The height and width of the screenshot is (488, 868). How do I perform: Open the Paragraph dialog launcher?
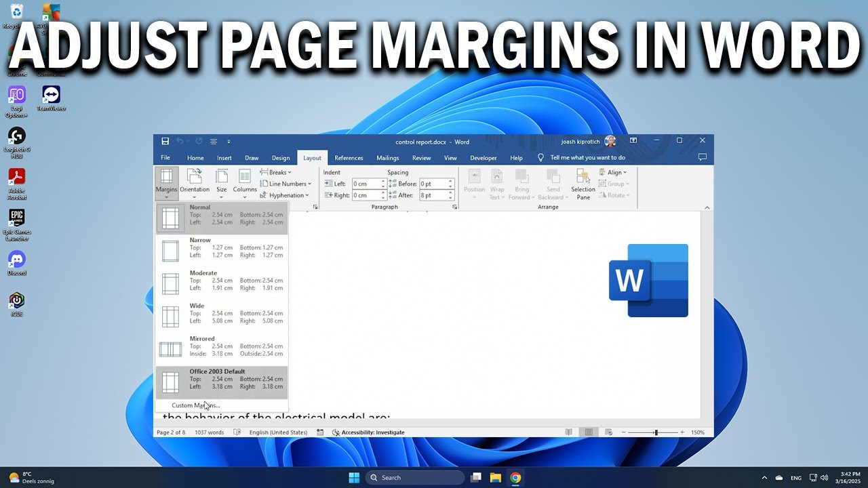click(454, 207)
